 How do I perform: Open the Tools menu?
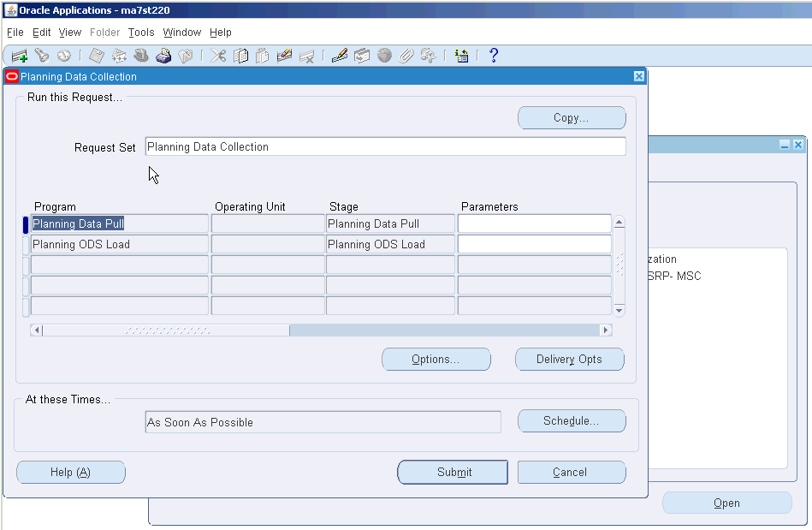[x=141, y=33]
